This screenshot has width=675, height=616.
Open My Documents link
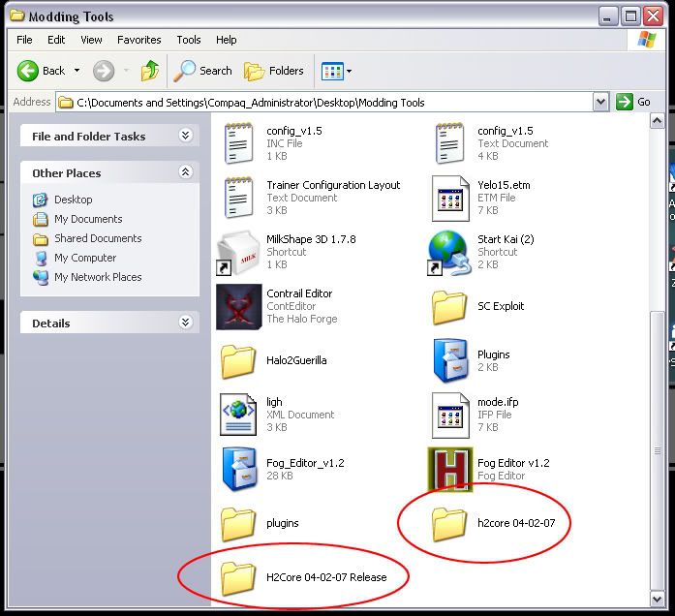pyautogui.click(x=88, y=219)
